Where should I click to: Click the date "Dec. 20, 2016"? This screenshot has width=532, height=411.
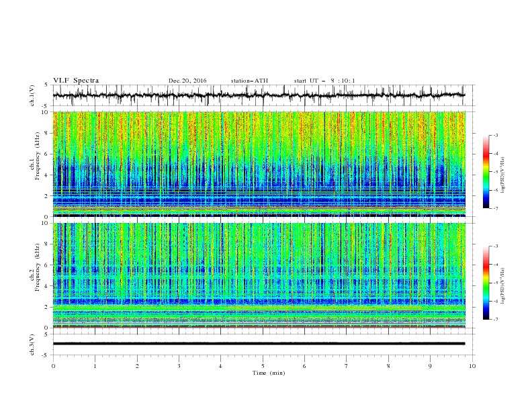click(187, 81)
